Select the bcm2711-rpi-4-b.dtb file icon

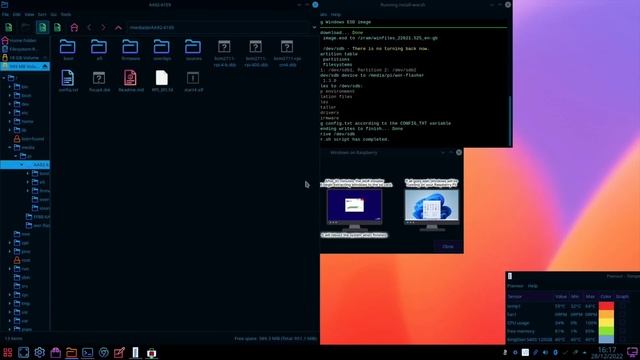[224, 47]
